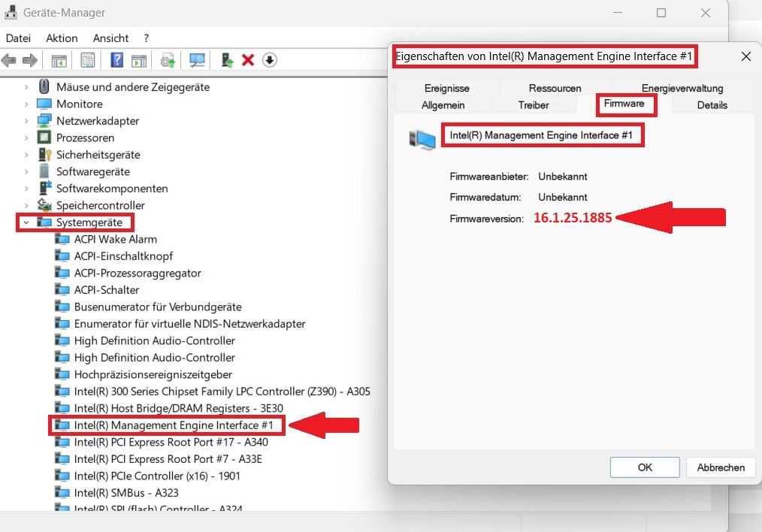Click the driver update gear icon
Screen dimensions: 762x532
168,60
